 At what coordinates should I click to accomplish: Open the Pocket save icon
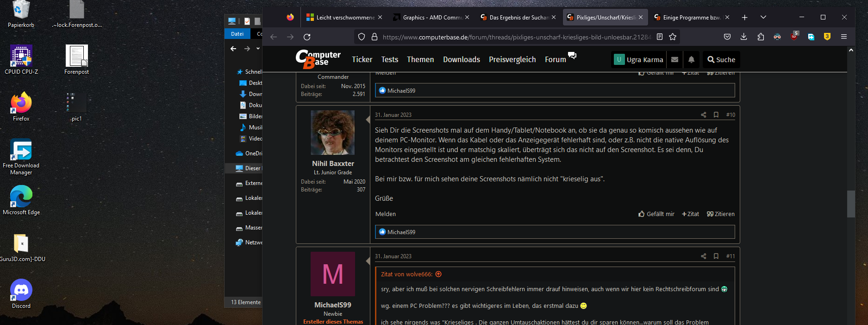tap(727, 37)
